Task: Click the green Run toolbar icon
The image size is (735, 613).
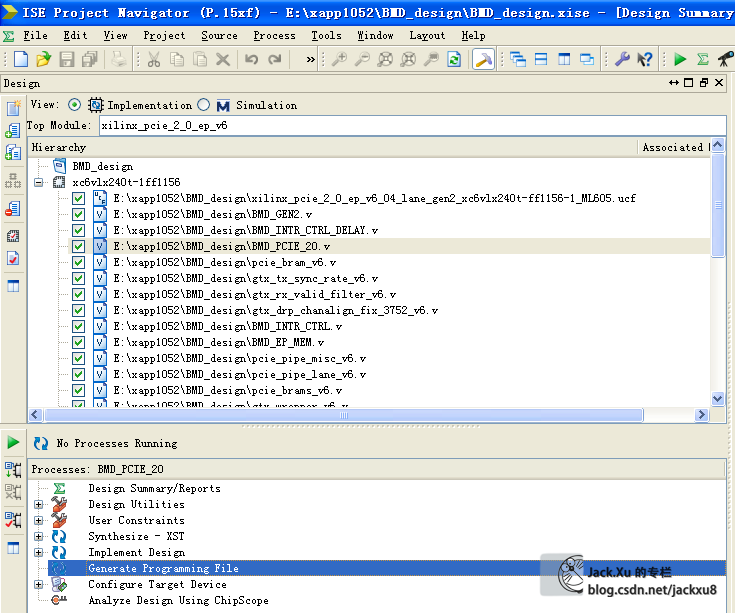Action: (x=680, y=59)
